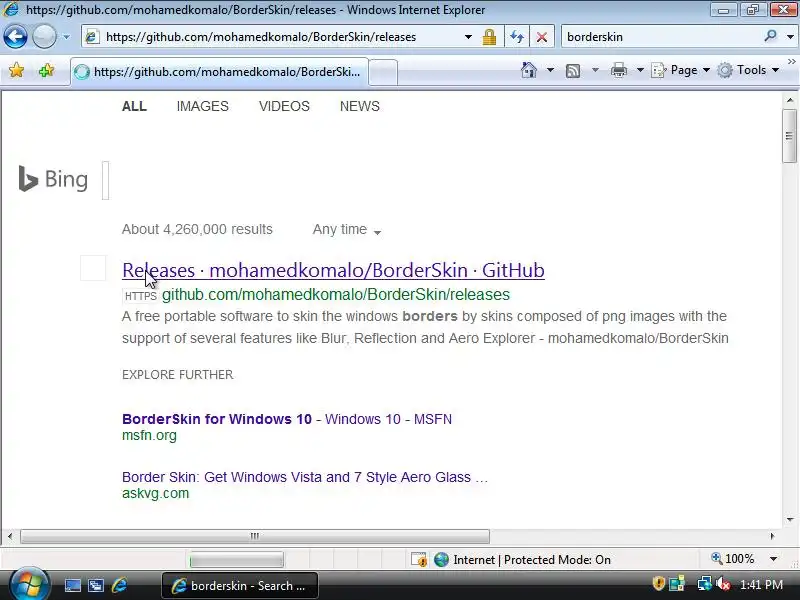Open the Windows Start orb
Image resolution: width=800 pixels, height=600 pixels.
point(29,584)
